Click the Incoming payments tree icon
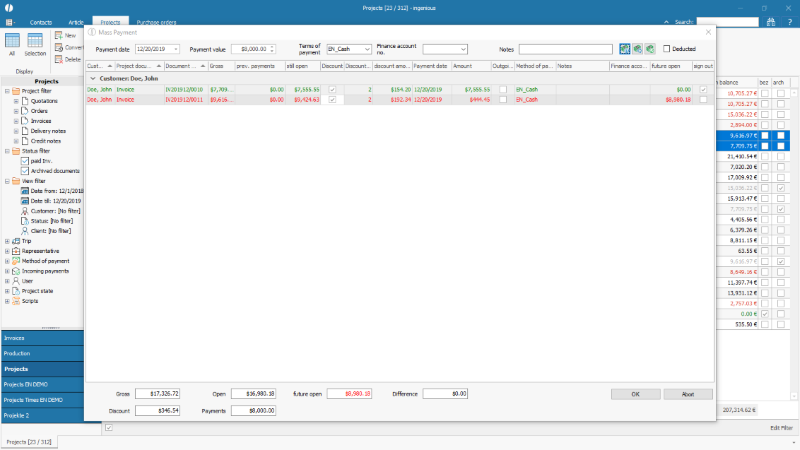The width and height of the screenshot is (800, 450). [16, 271]
